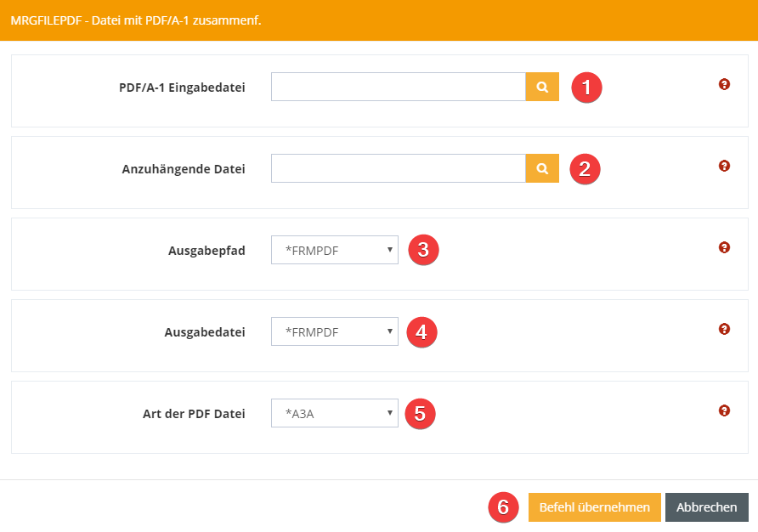Click red step marker number 3

[x=423, y=250]
